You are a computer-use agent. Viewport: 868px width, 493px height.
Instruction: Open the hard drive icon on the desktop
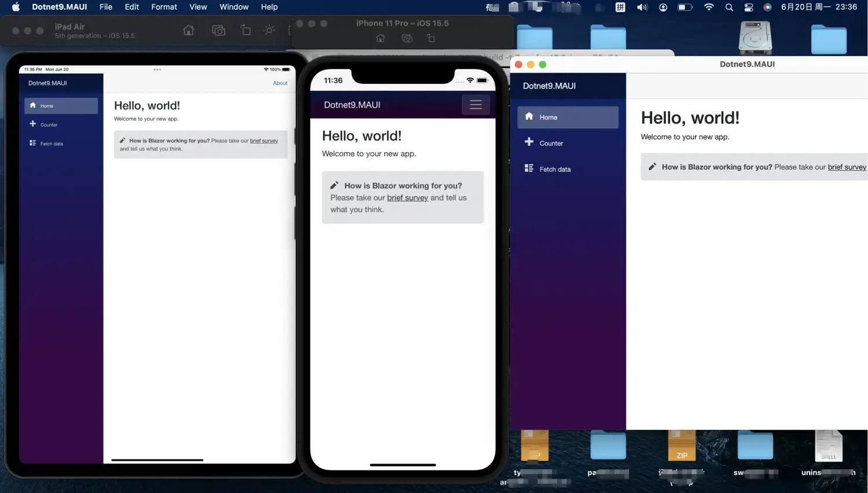[x=755, y=38]
